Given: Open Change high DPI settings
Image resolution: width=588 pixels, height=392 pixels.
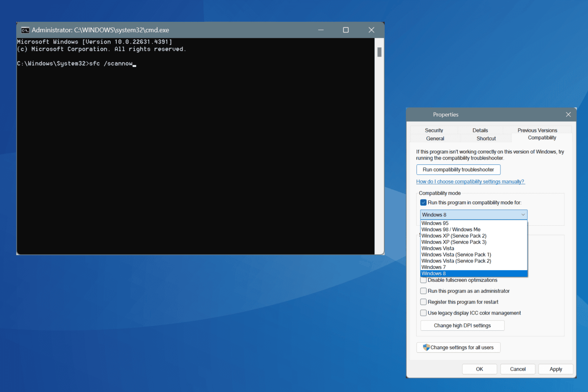Looking at the screenshot, I should click(x=462, y=325).
